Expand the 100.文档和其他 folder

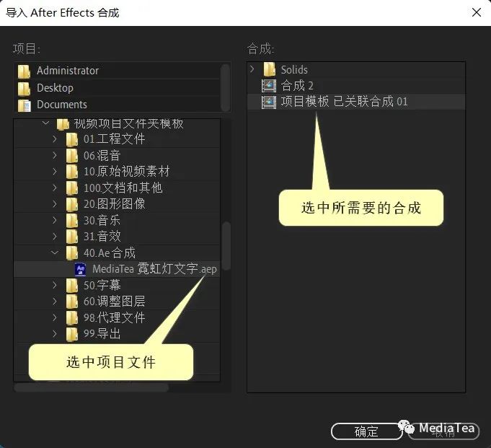(55, 188)
